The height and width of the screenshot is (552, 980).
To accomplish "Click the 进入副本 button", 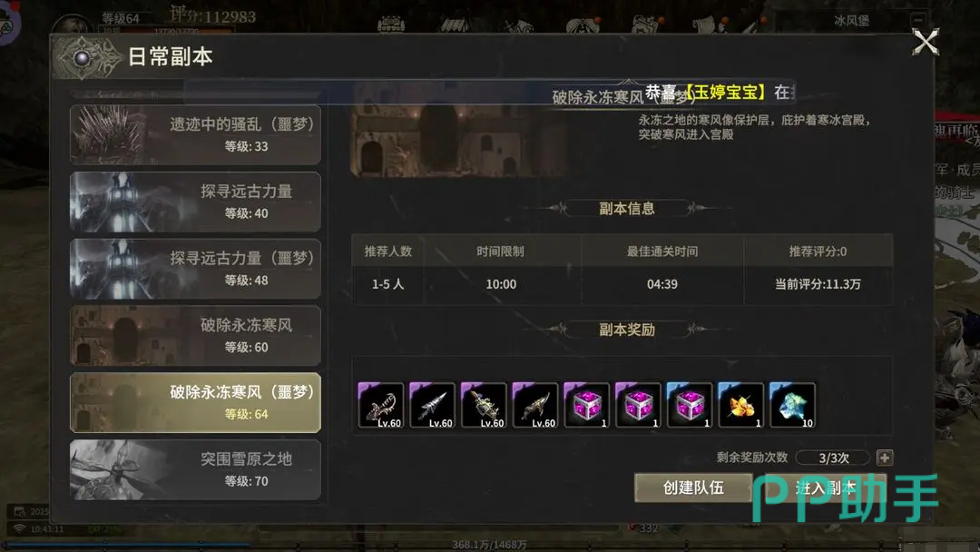I will click(825, 488).
